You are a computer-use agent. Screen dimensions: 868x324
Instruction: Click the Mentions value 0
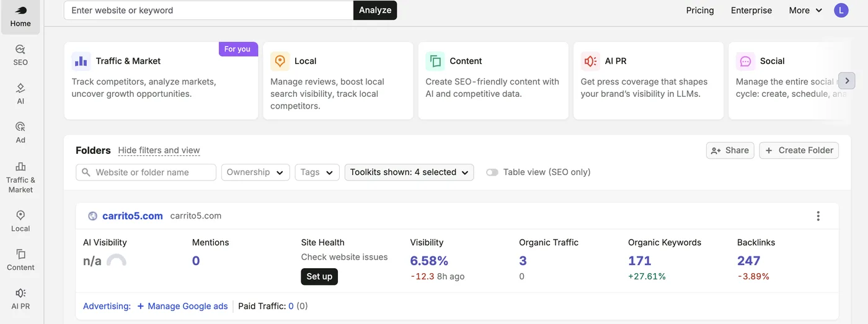196,261
